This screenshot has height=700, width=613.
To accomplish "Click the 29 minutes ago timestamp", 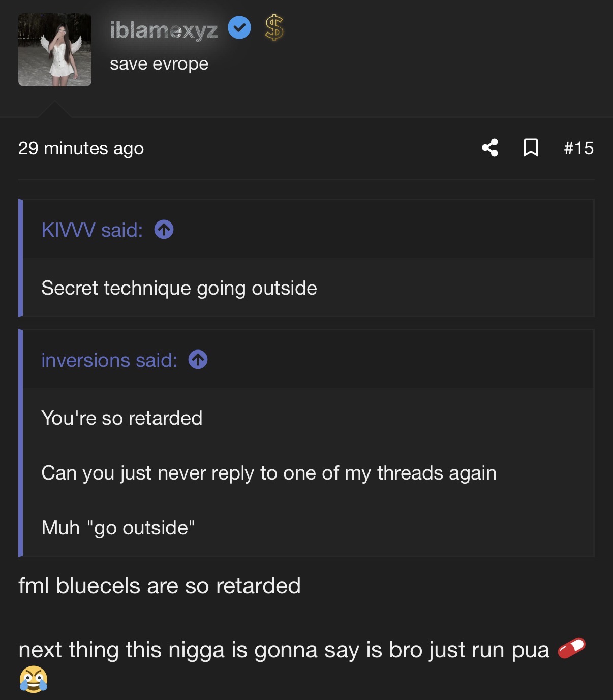I will pos(81,148).
